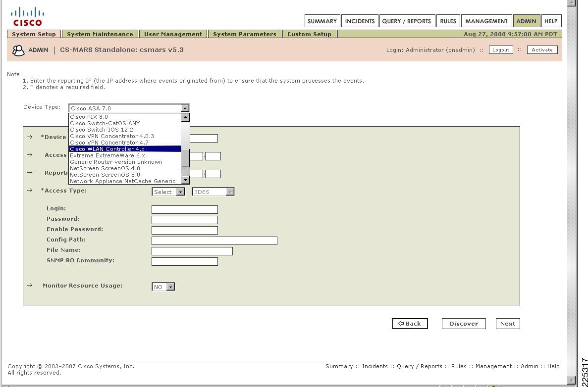Click the footer Admin link
Screen dimensions: 588x387
530,366
